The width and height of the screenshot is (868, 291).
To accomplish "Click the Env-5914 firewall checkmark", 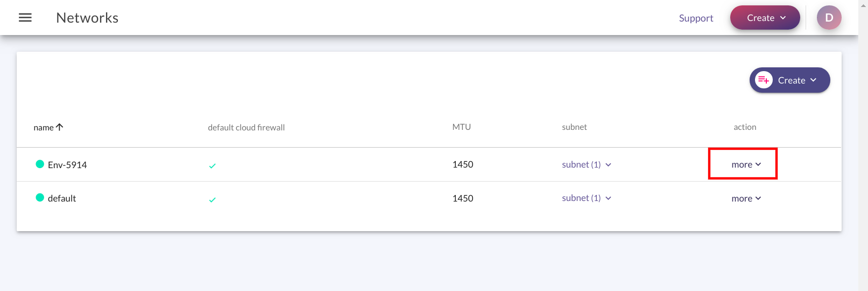I will [212, 166].
